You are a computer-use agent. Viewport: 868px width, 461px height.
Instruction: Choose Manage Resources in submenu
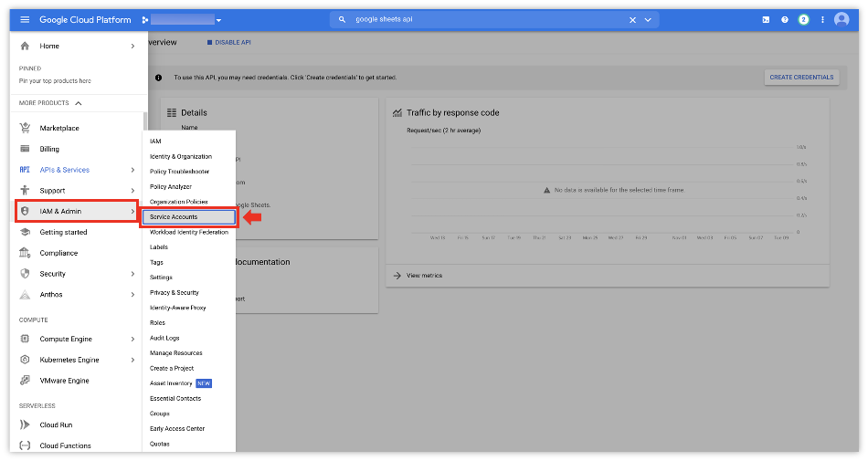(176, 352)
